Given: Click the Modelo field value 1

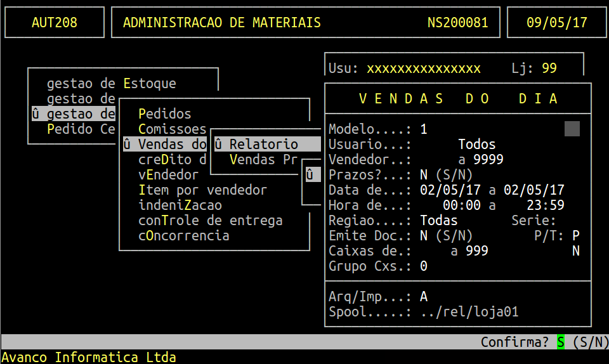Looking at the screenshot, I should [424, 129].
